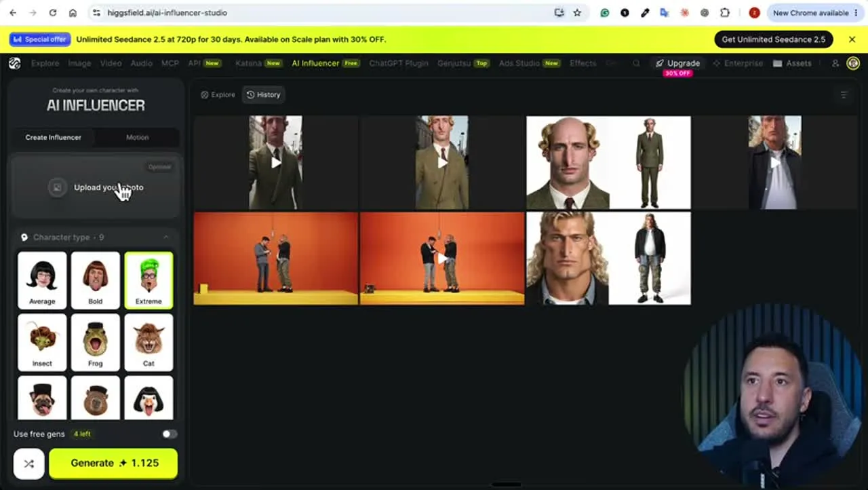The width and height of the screenshot is (868, 490).
Task: Open the Enterprise nav link
Action: click(737, 63)
